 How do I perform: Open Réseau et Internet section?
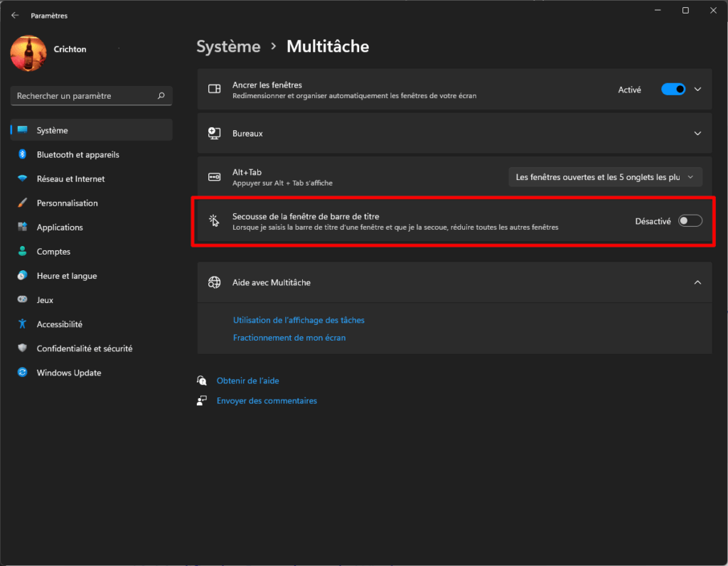point(70,179)
